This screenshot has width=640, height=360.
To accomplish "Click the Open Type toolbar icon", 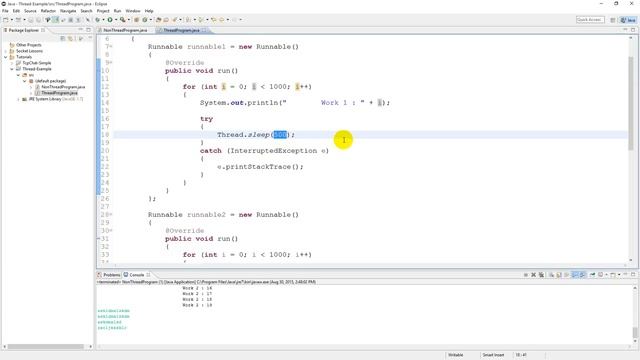I will pyautogui.click(x=158, y=20).
